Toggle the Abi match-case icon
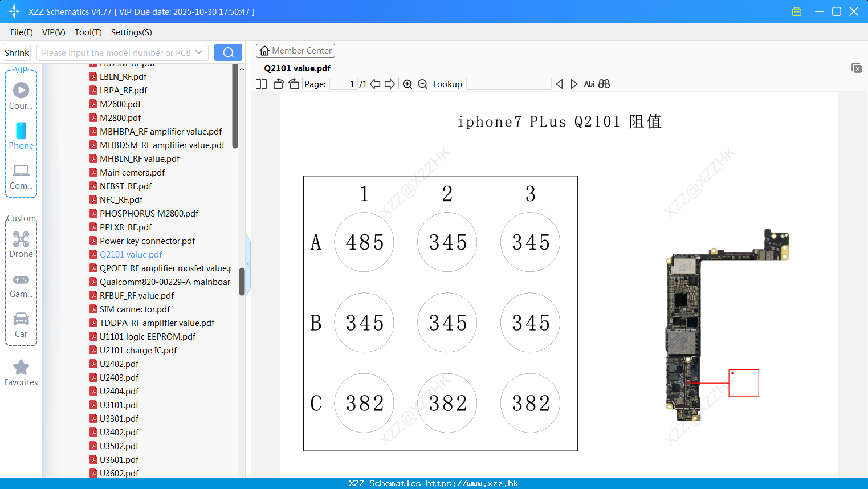The height and width of the screenshot is (489, 868). (589, 84)
